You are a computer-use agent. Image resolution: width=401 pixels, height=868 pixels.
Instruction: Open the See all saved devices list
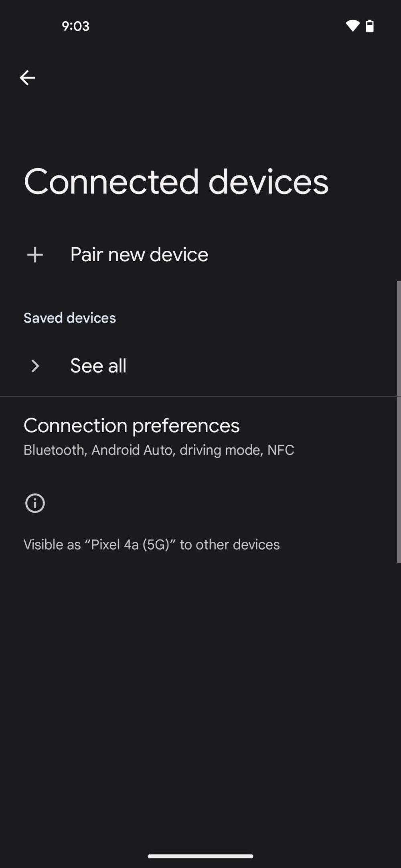click(x=98, y=366)
